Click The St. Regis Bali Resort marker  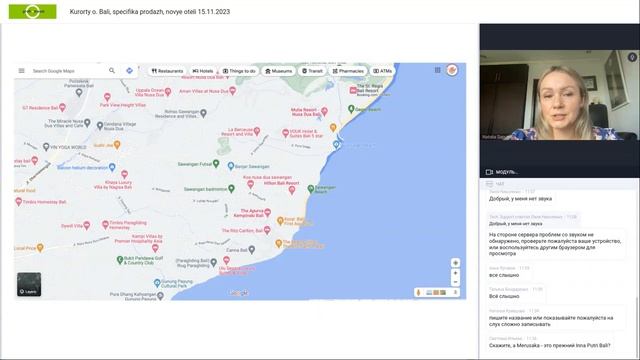pyautogui.click(x=353, y=90)
